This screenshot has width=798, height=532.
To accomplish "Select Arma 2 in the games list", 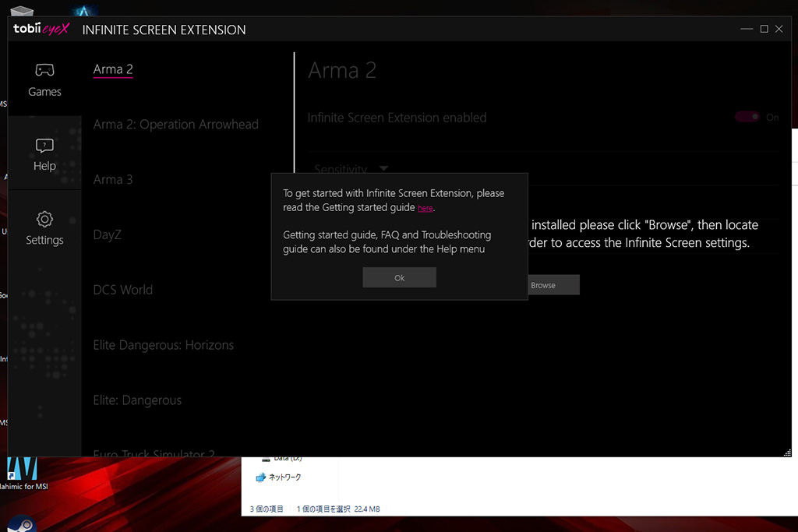I will pyautogui.click(x=113, y=69).
